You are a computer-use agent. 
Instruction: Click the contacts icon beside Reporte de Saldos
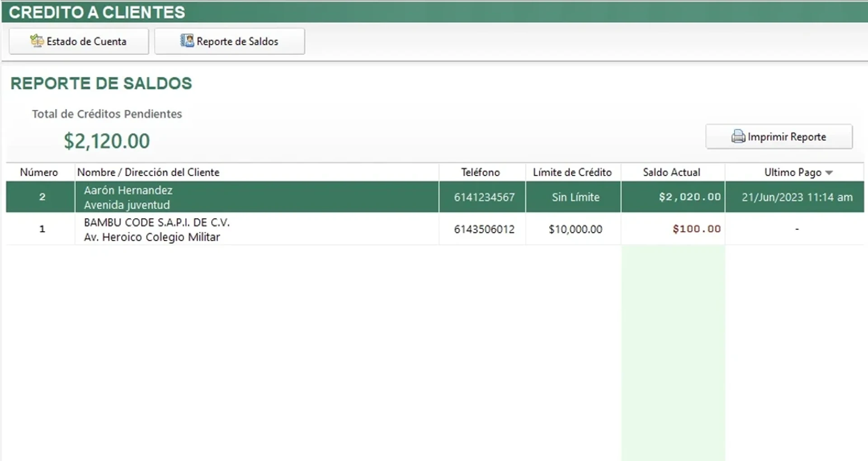coord(186,41)
